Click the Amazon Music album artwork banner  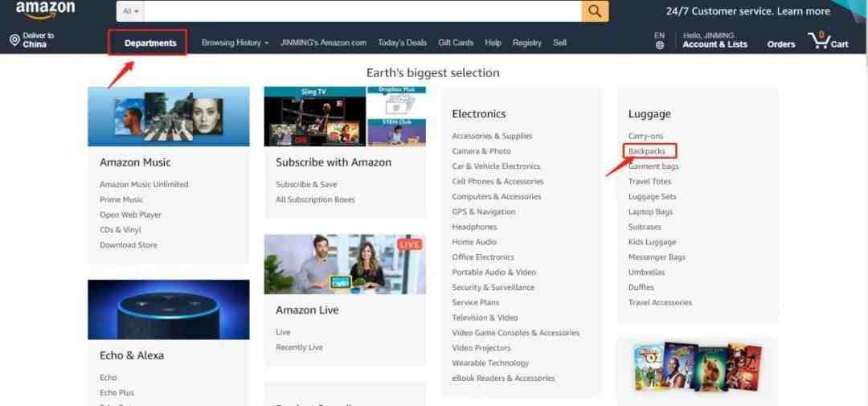[168, 117]
